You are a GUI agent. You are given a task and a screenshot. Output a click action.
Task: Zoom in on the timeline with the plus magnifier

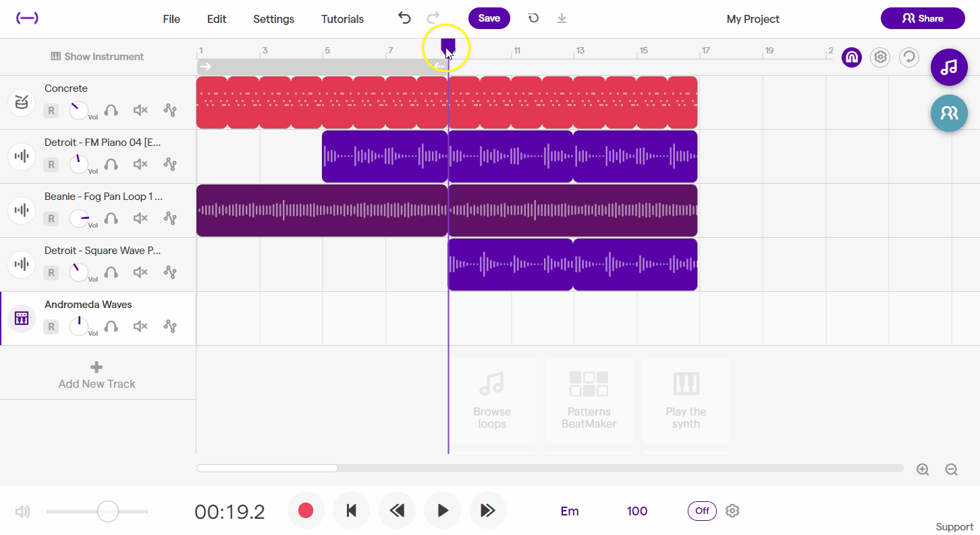coord(922,468)
